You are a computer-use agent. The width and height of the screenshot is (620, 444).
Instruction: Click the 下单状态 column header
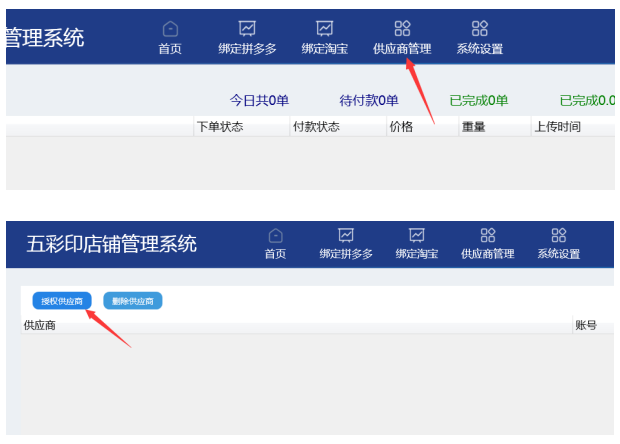tap(220, 127)
